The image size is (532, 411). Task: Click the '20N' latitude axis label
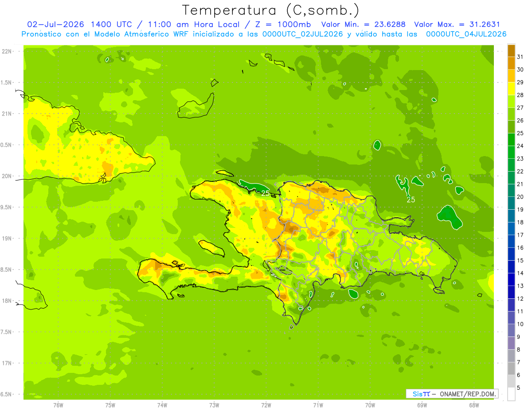click(x=7, y=176)
